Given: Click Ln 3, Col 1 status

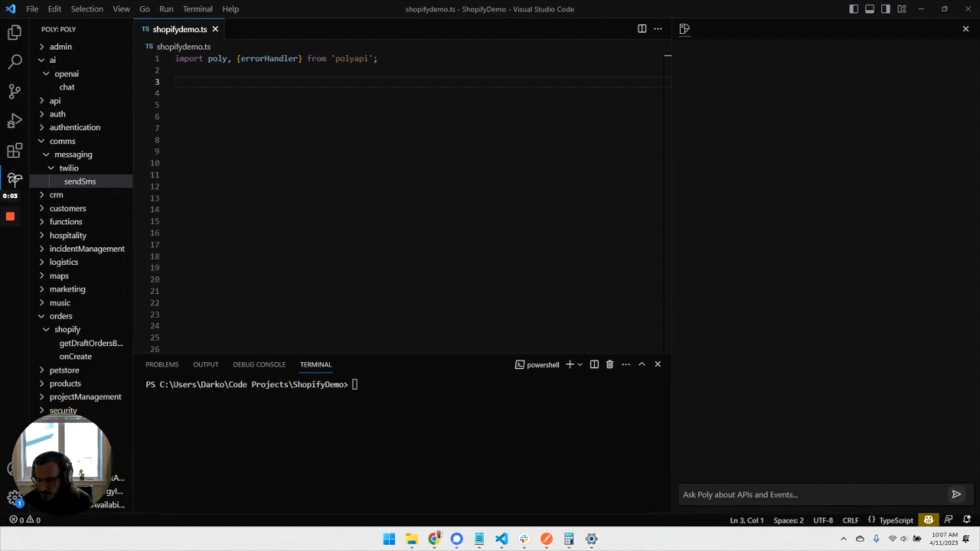Looking at the screenshot, I should click(746, 520).
